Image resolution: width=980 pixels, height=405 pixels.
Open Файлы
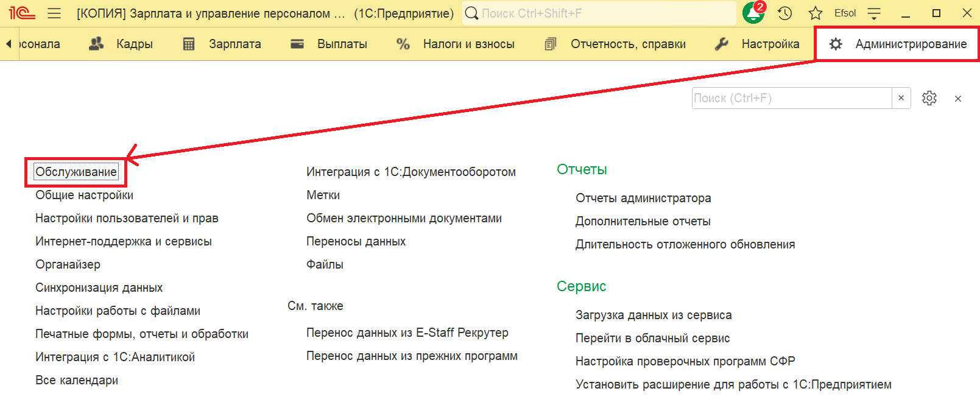[x=325, y=264]
